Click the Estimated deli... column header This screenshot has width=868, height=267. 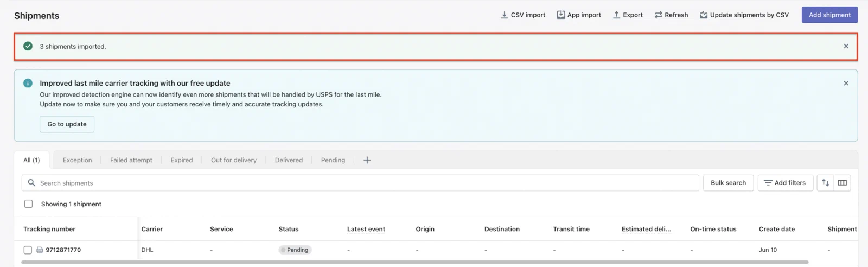point(646,229)
